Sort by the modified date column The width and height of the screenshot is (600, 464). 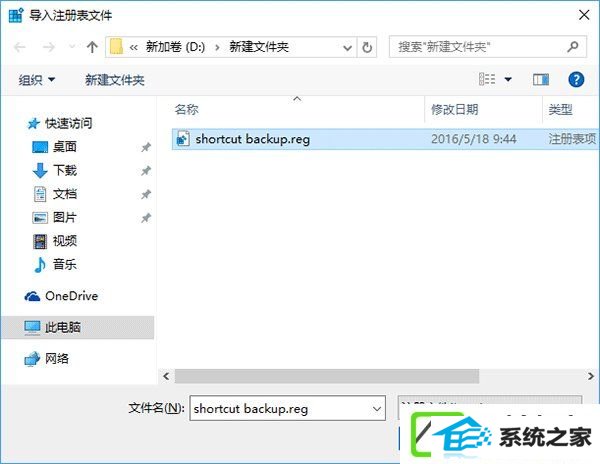click(455, 110)
